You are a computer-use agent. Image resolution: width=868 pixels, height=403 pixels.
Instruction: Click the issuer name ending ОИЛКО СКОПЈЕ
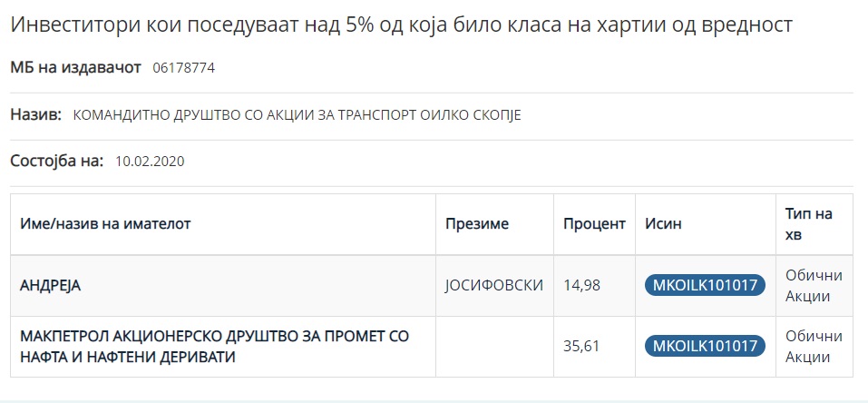point(297,115)
